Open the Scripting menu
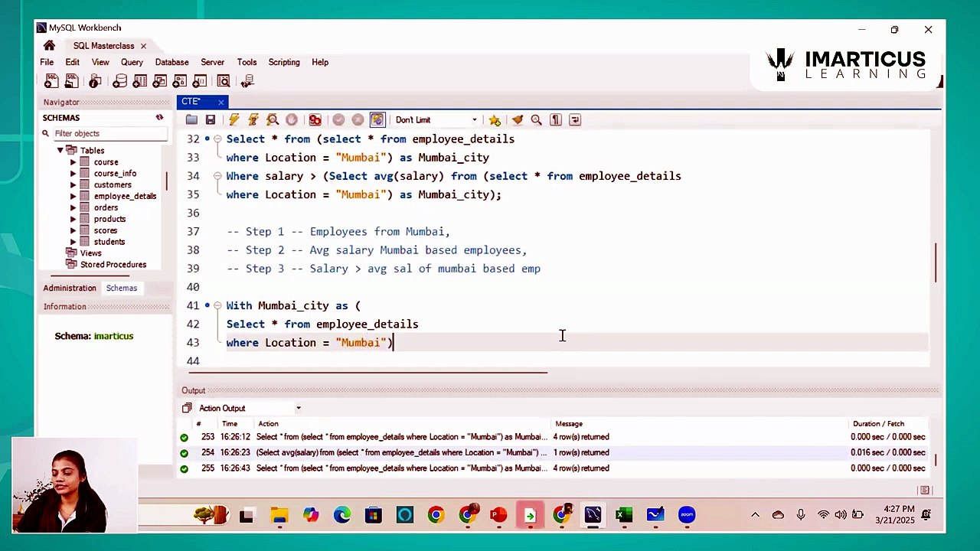Image resolution: width=980 pixels, height=551 pixels. [284, 62]
